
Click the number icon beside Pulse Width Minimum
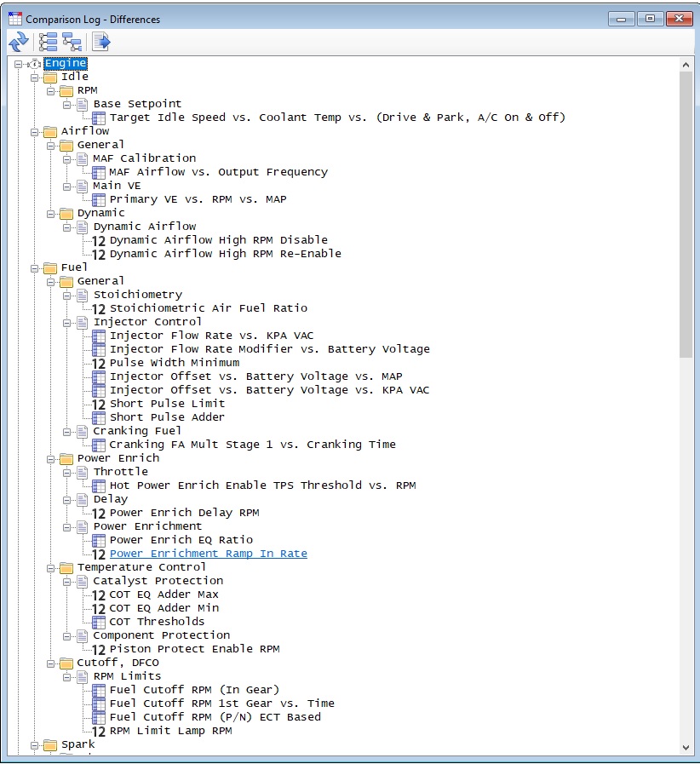(99, 364)
